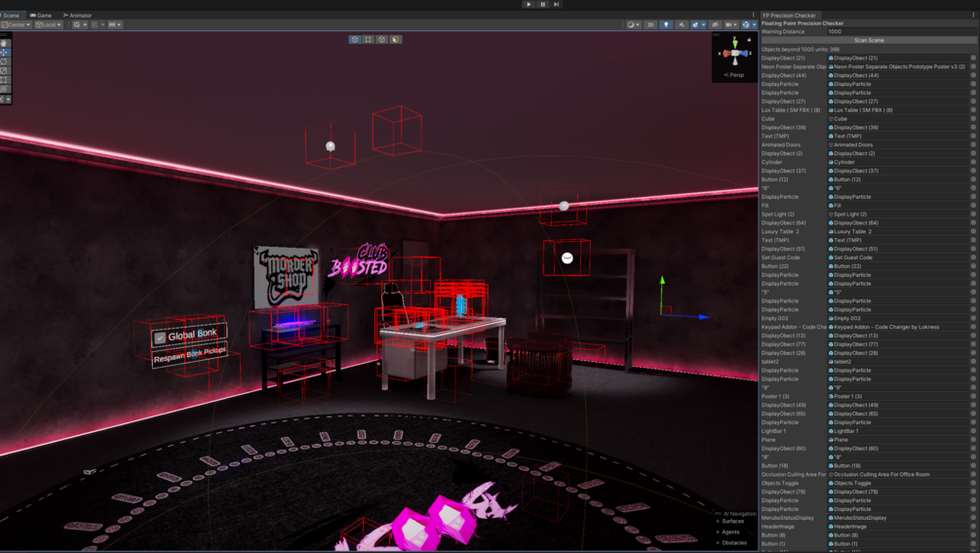Open object picker for LightBar 1 row
Viewport: 980px width, 553px height.
pos(973,431)
